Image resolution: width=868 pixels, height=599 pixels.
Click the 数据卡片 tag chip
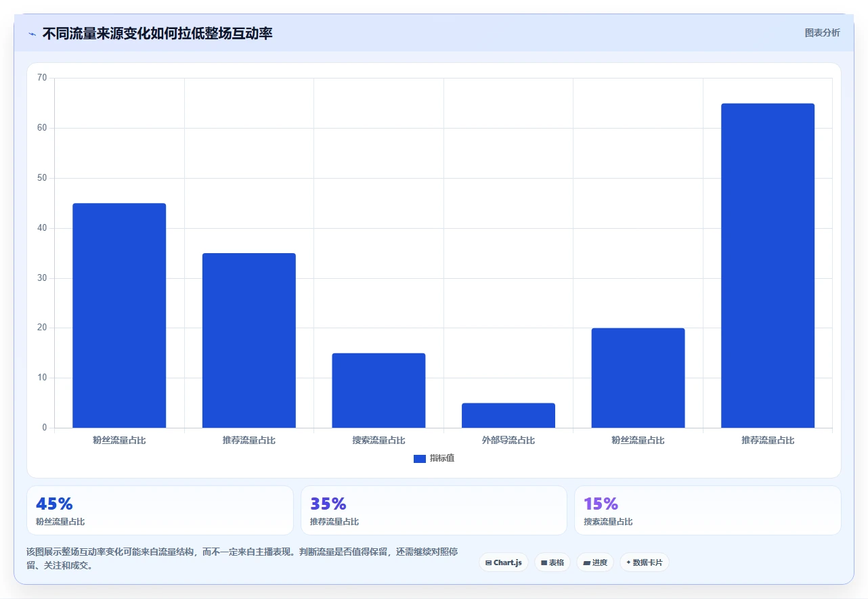(644, 562)
